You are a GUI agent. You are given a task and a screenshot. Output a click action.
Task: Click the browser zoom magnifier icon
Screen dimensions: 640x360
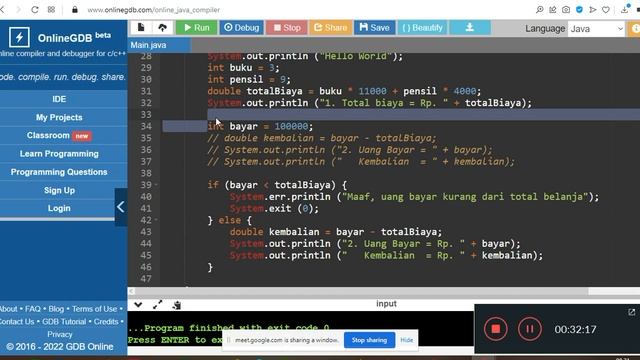pos(540,9)
